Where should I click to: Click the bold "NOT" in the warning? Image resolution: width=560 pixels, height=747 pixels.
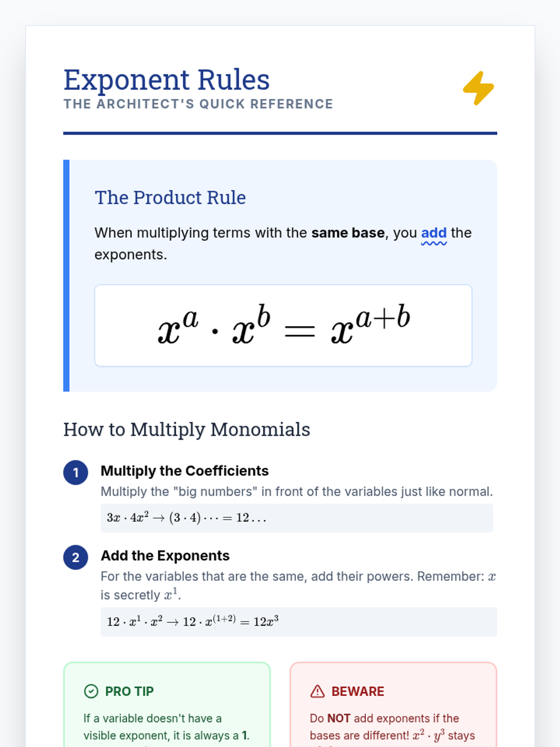(339, 719)
